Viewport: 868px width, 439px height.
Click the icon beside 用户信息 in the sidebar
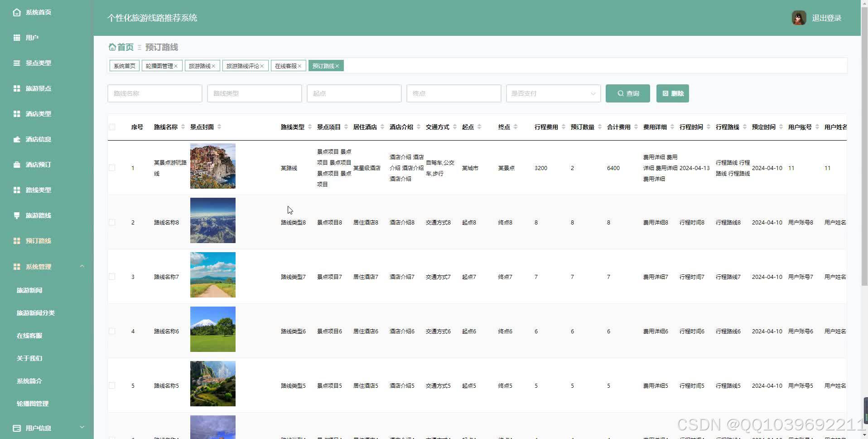click(17, 428)
